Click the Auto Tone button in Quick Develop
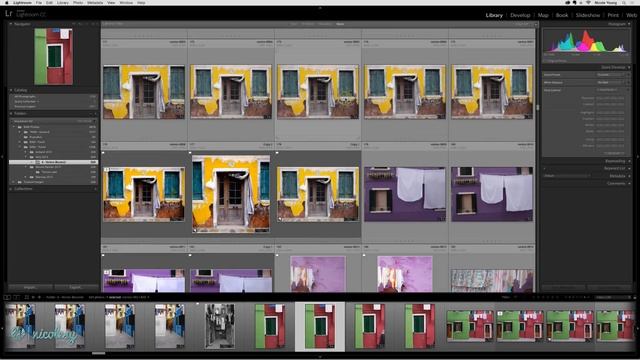Screen dimensions: 640x360 (607, 90)
